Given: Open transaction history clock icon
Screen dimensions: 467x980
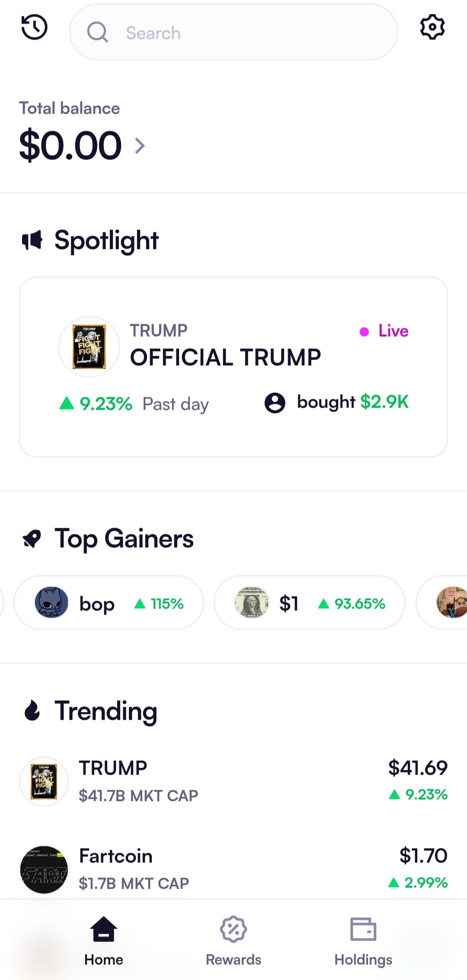Looking at the screenshot, I should click(34, 27).
